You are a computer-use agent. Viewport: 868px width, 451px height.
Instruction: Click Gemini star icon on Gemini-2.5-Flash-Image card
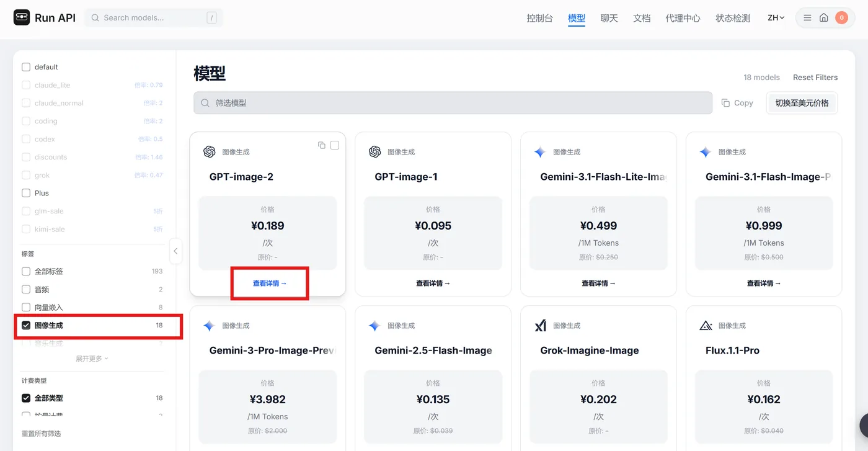click(374, 326)
